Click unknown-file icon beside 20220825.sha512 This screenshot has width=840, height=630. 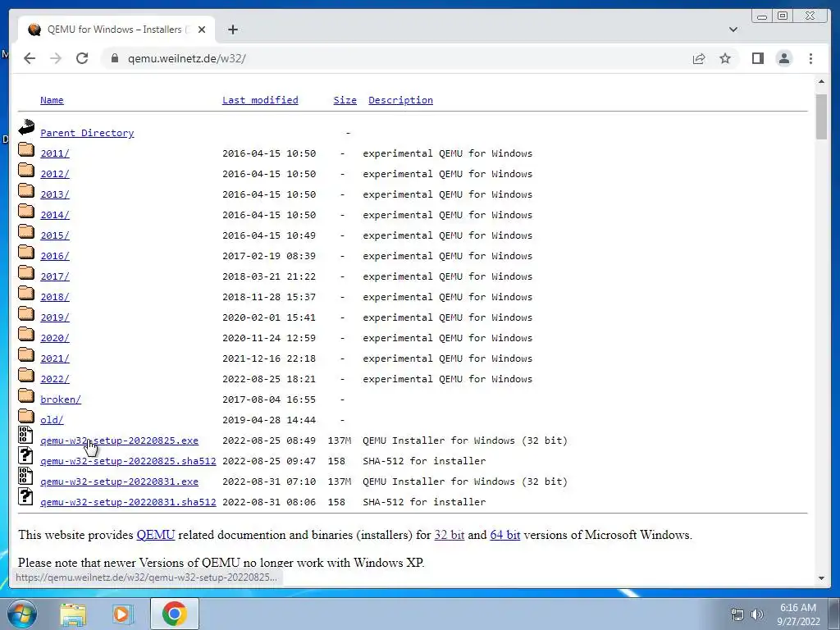click(x=25, y=455)
